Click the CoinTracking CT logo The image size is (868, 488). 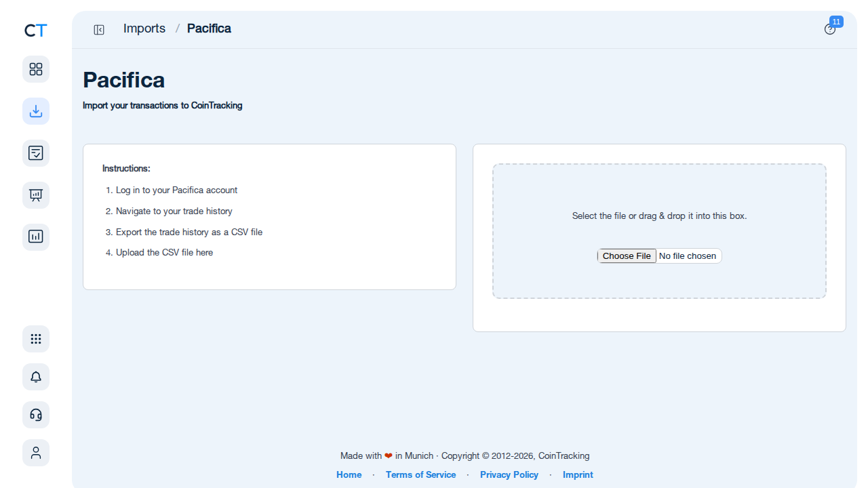coord(36,30)
